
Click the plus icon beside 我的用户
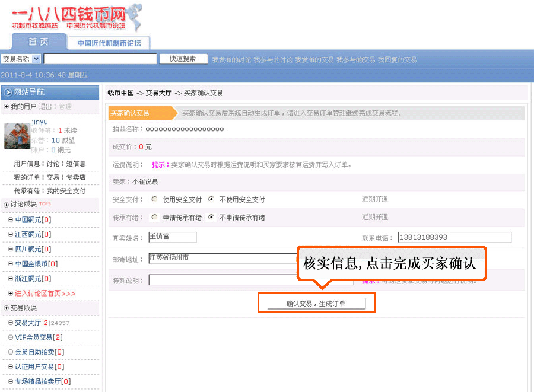point(6,107)
